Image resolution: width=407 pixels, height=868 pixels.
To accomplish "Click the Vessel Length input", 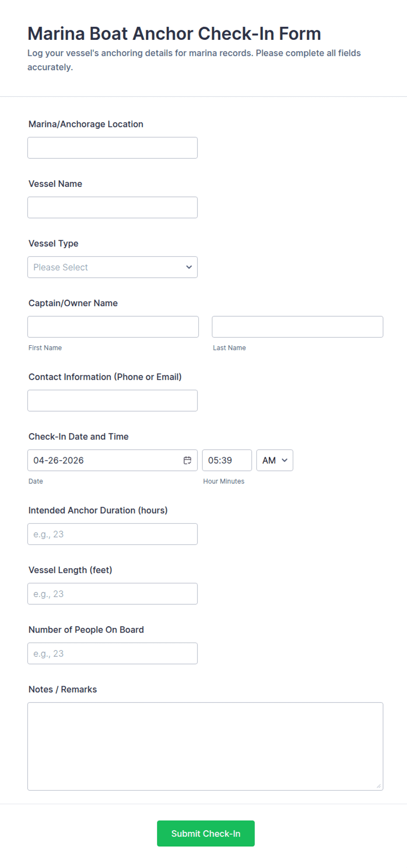I will point(112,594).
